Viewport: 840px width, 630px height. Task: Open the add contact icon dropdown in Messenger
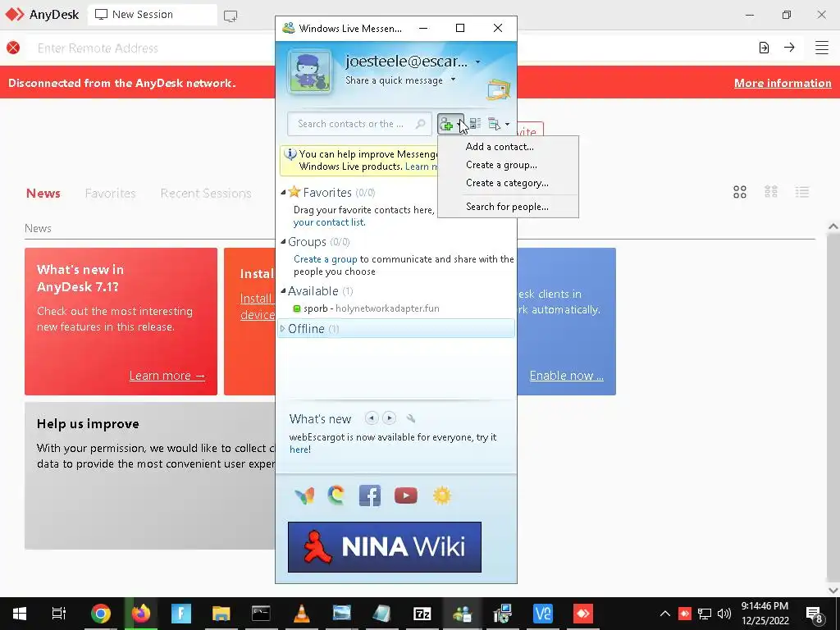tap(450, 125)
